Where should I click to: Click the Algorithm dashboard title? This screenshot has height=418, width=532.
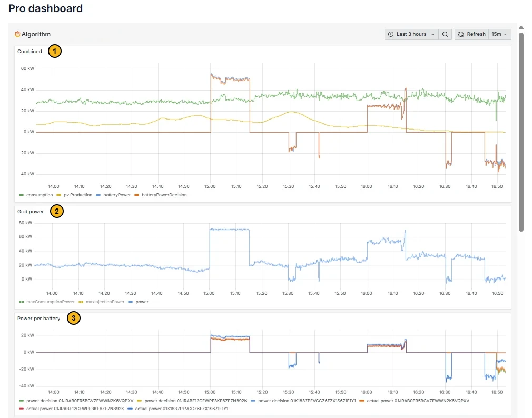tap(36, 34)
